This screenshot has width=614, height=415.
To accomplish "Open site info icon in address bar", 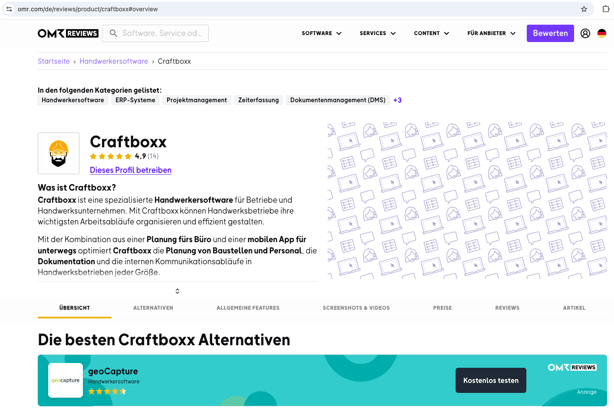I will pyautogui.click(x=9, y=9).
